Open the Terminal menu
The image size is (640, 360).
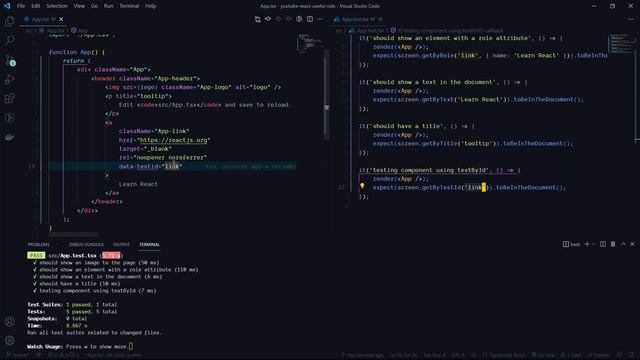click(129, 6)
